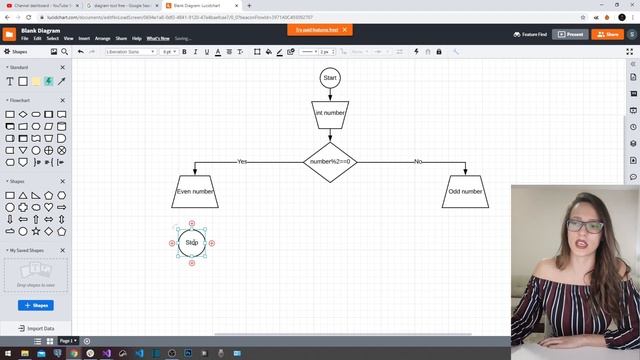Viewport: 640px width, 360px height.
Task: Open the line style dropdown
Action: click(x=309, y=52)
